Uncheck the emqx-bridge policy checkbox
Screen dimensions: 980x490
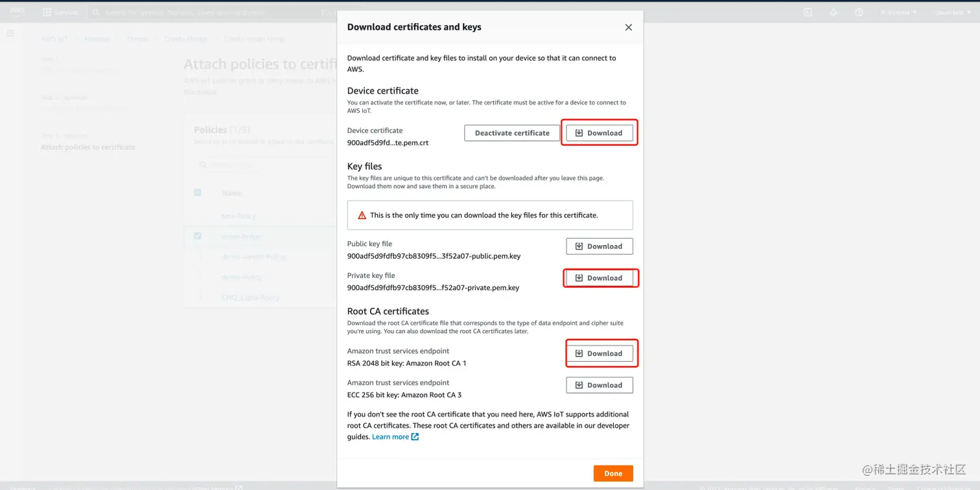pyautogui.click(x=198, y=236)
